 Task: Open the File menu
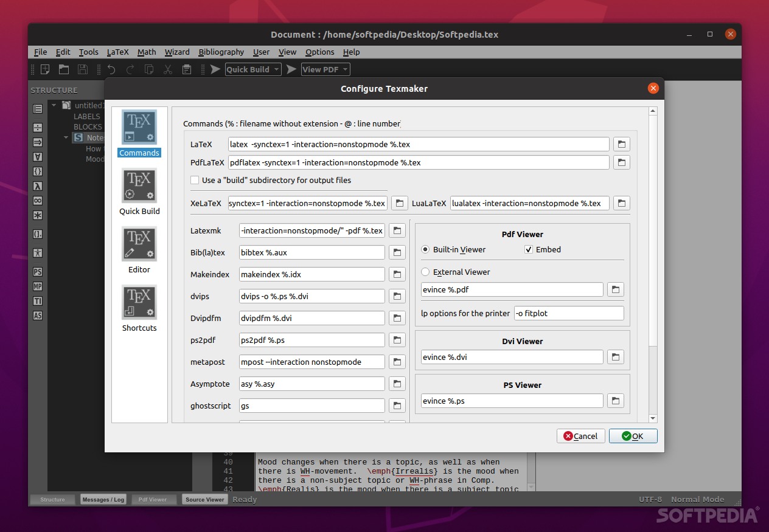[40, 52]
